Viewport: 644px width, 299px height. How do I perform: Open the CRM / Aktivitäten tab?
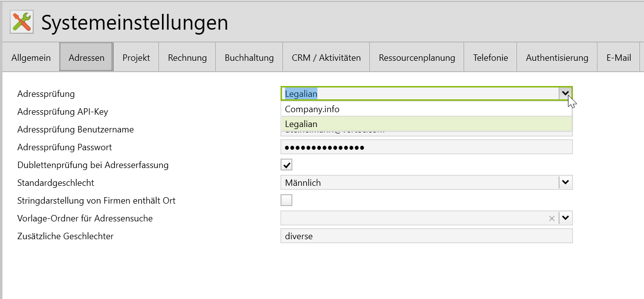(326, 58)
